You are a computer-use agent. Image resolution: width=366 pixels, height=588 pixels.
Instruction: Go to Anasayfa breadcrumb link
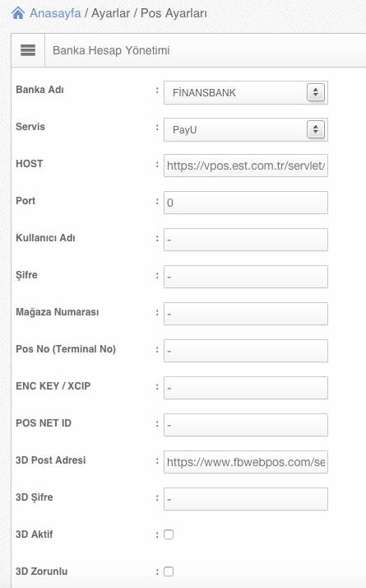click(x=55, y=13)
